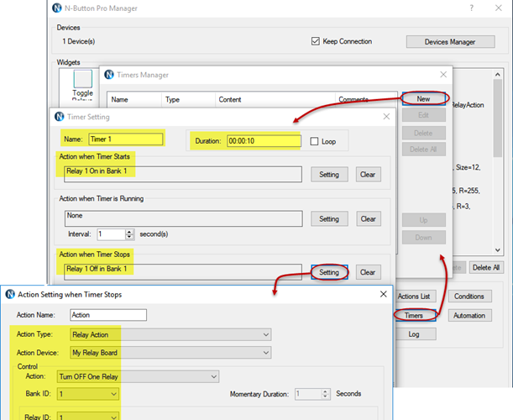Image resolution: width=513 pixels, height=420 pixels.
Task: Click the widgets list scroll up arrow
Action: coord(498,74)
